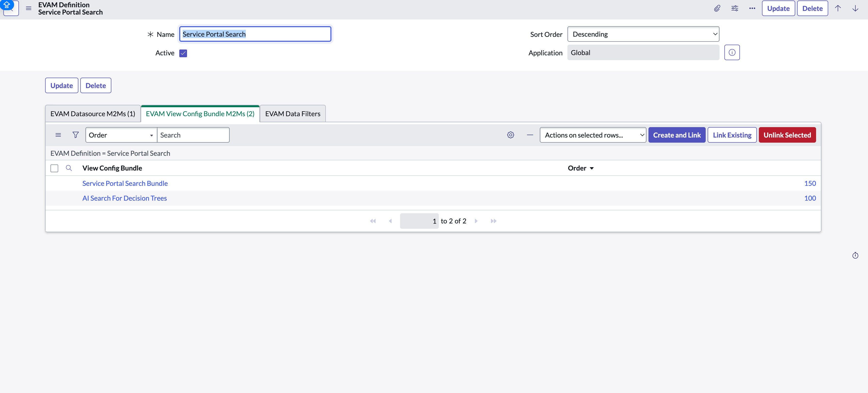Click the list Search text field
The image size is (868, 393).
193,135
